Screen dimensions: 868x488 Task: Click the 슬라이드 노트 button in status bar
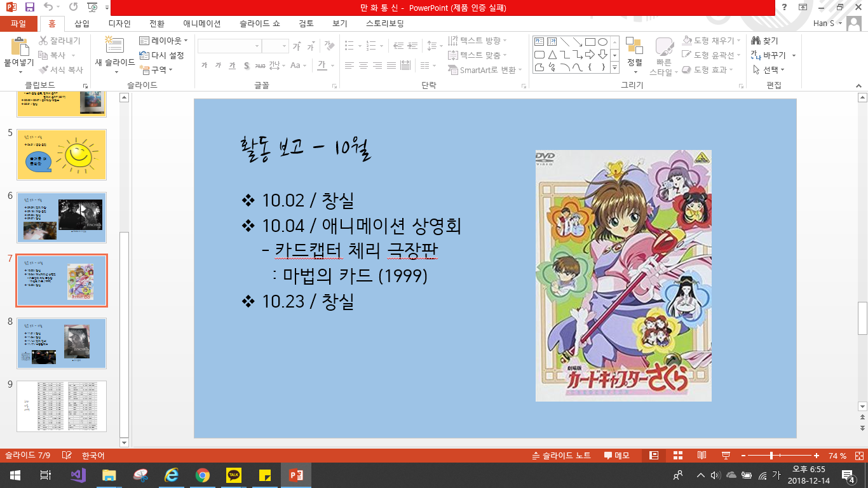(562, 456)
